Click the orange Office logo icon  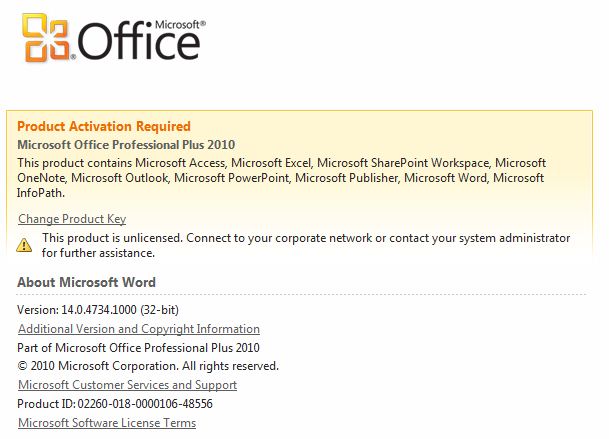click(x=47, y=38)
